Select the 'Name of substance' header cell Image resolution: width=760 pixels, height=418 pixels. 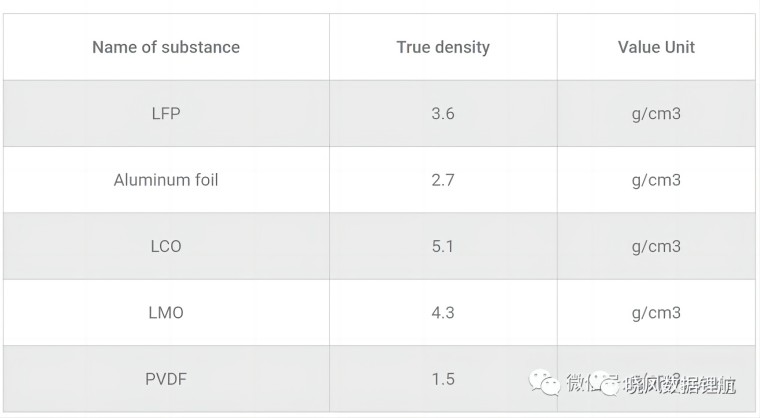pyautogui.click(x=166, y=47)
